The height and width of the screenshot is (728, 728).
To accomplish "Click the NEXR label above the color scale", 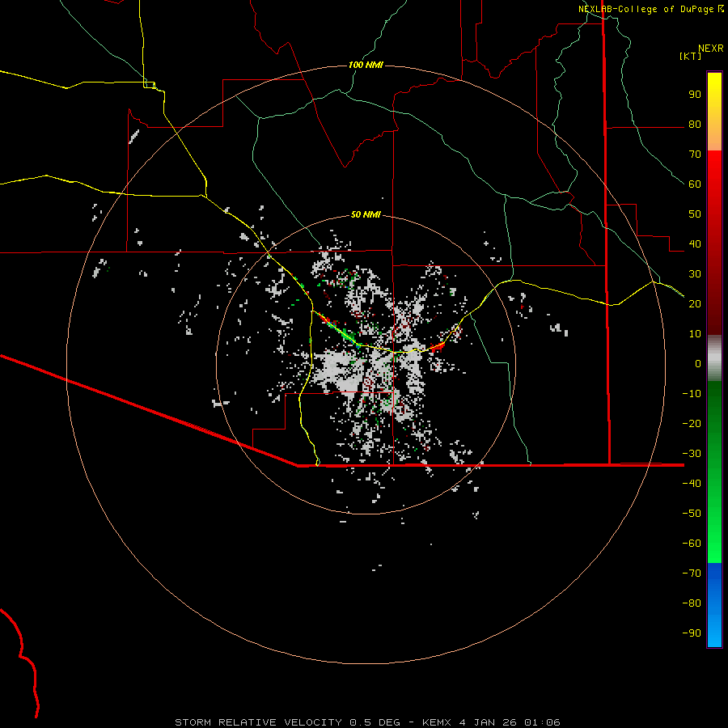I will (711, 49).
